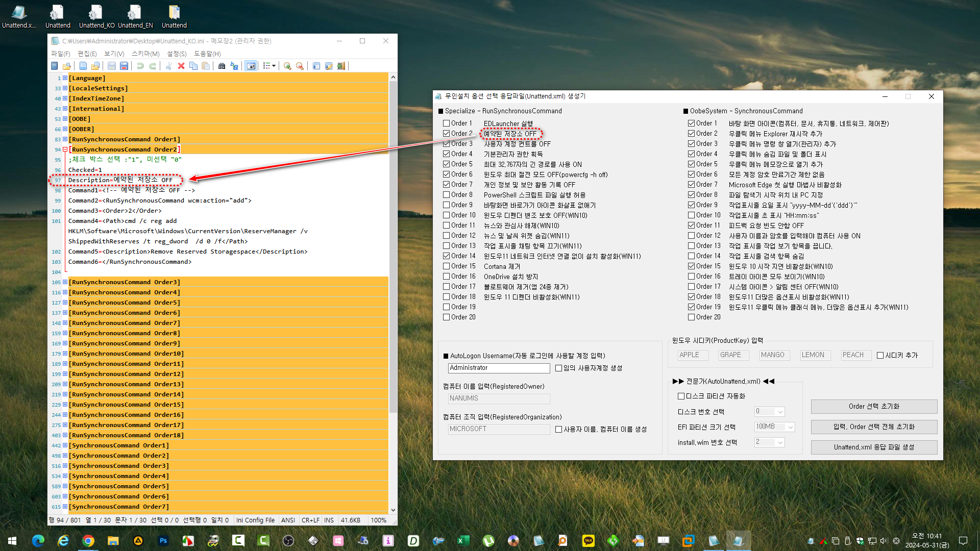
Task: Collapse RunSynchronousCommand Order2 section
Action: (65, 149)
